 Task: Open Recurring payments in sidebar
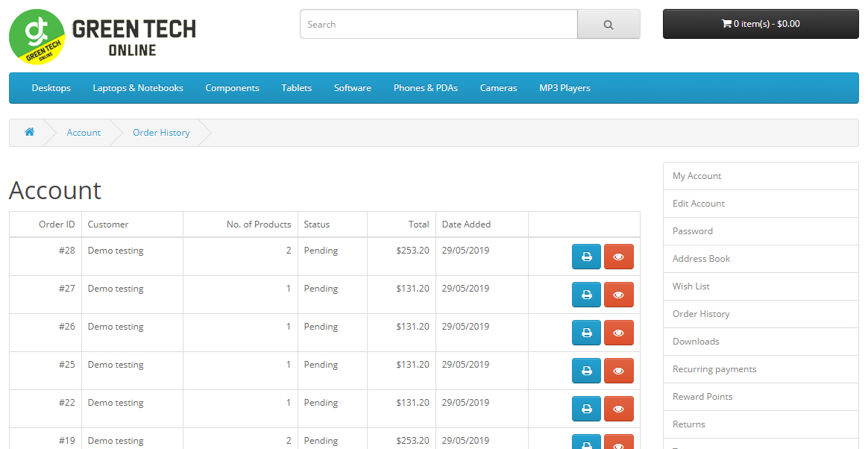pos(761,369)
